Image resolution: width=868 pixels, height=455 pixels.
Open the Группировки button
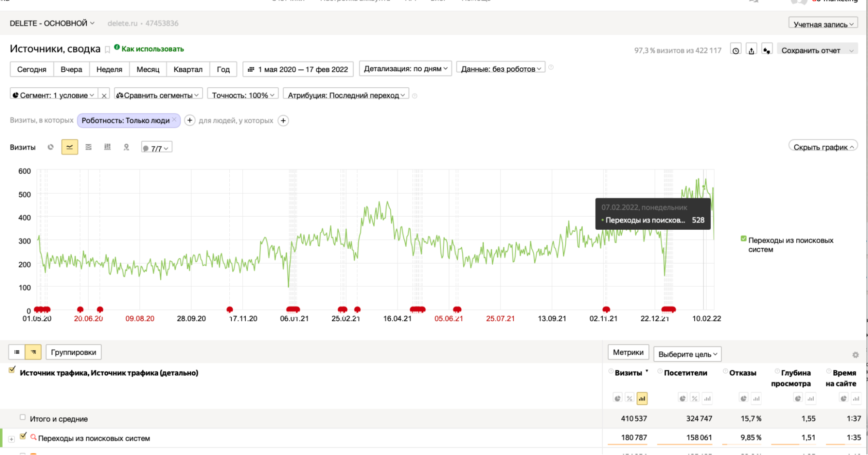pyautogui.click(x=73, y=352)
